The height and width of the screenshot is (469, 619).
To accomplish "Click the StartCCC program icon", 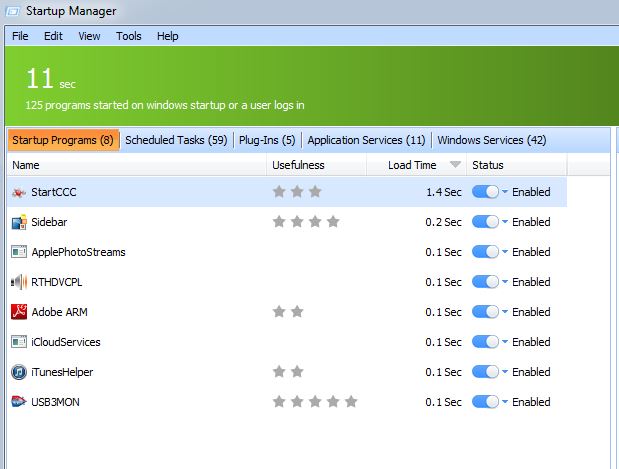I will (x=19, y=192).
